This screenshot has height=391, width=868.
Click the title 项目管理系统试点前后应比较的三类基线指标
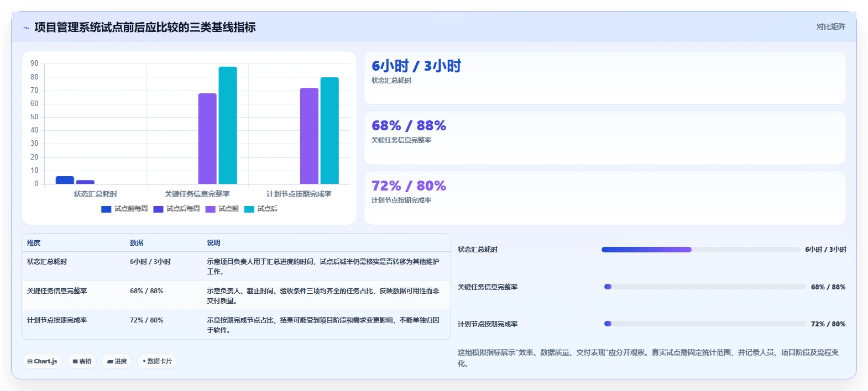[x=145, y=27]
